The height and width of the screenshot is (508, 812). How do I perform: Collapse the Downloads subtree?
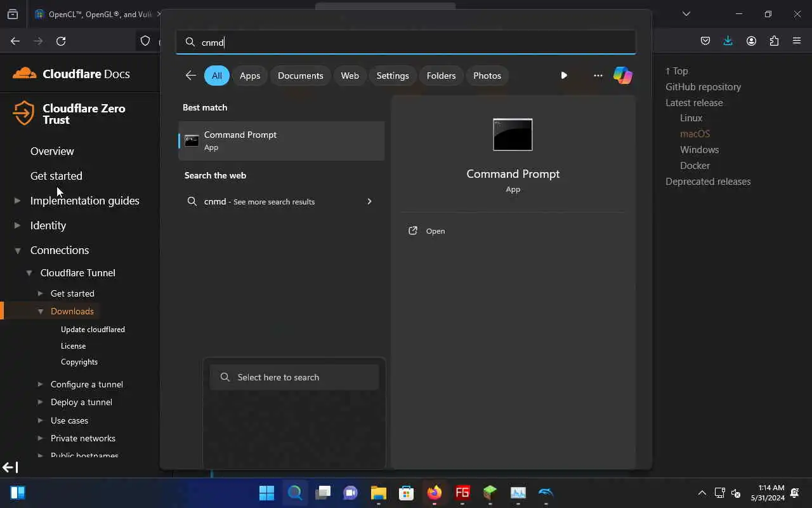[x=40, y=311]
